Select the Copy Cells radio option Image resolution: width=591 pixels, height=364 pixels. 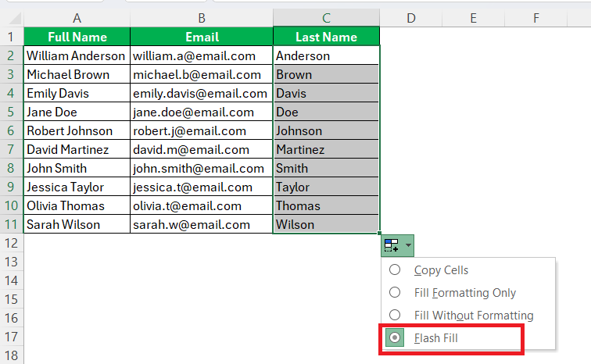395,270
